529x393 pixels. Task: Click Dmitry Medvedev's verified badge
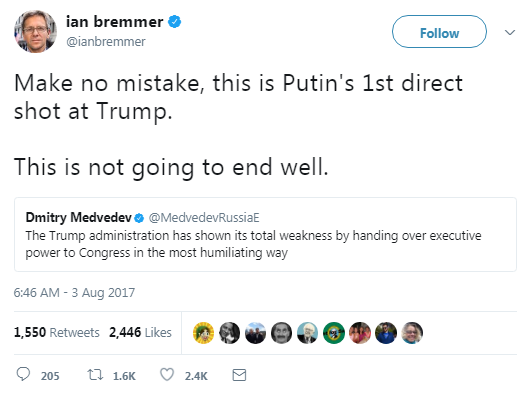pos(139,218)
